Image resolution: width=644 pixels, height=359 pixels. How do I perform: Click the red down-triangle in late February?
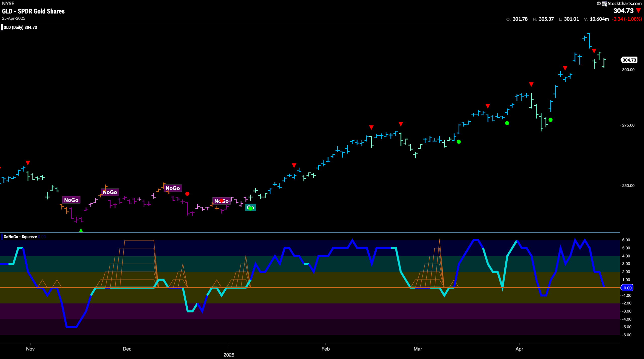pos(401,124)
